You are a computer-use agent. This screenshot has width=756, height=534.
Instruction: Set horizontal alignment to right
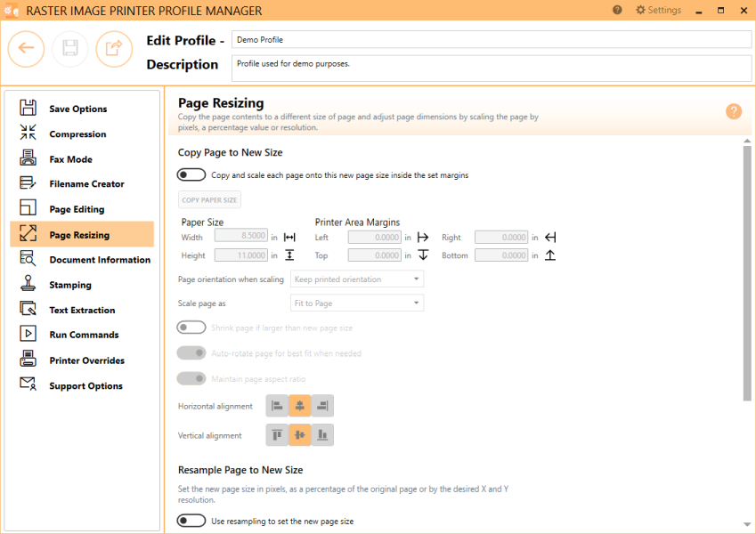coord(322,406)
